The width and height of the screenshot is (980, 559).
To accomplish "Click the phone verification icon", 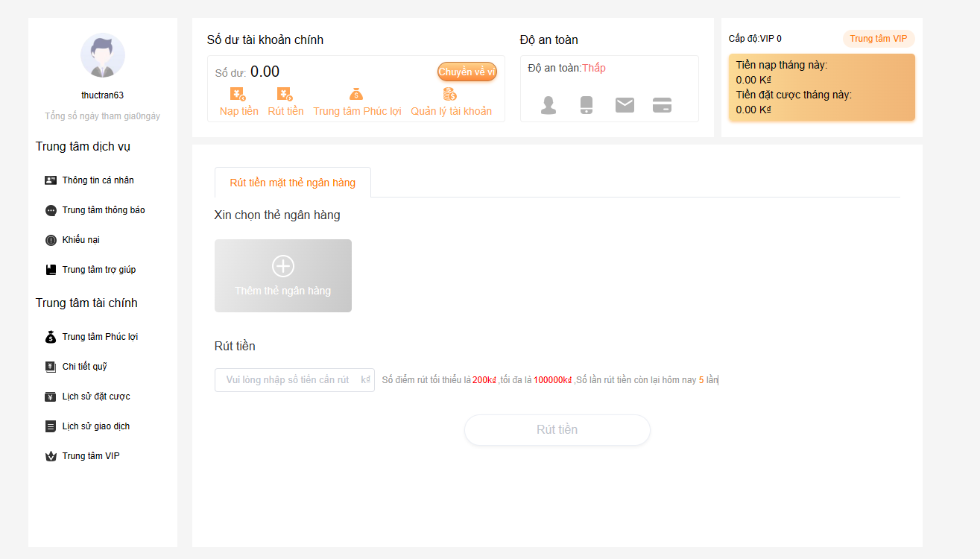I will click(x=587, y=105).
